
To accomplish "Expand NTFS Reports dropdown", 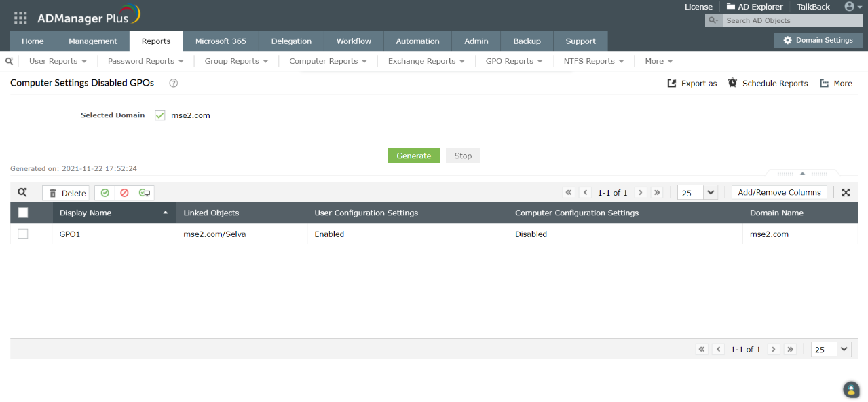I will pos(594,61).
